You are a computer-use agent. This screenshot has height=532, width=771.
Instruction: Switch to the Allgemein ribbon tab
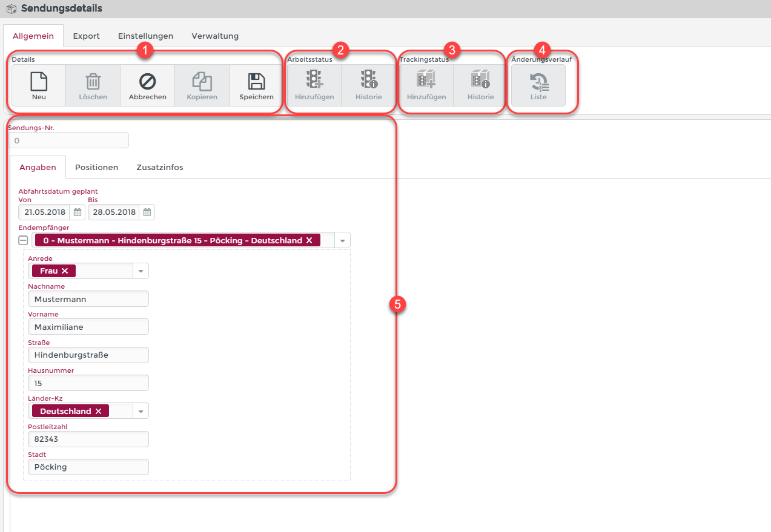coord(33,36)
